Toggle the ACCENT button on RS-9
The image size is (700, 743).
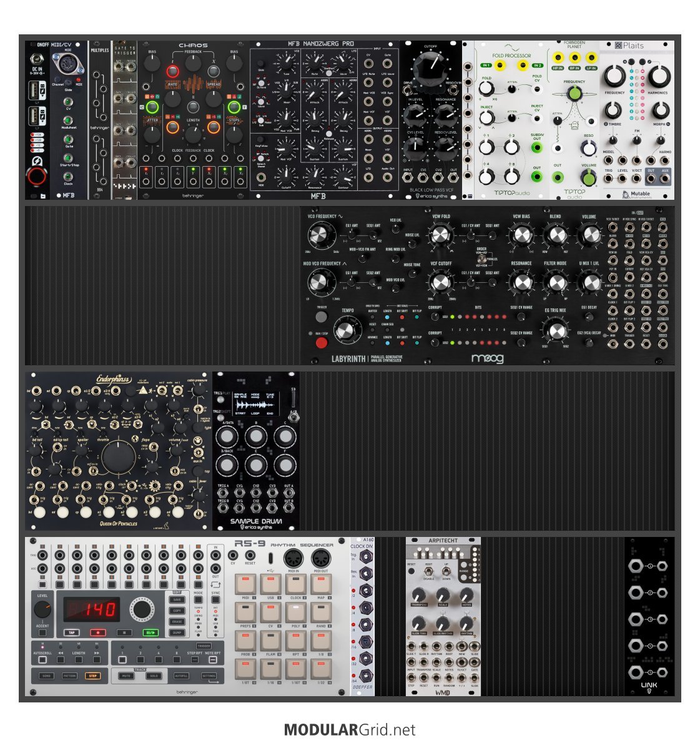pos(42,632)
